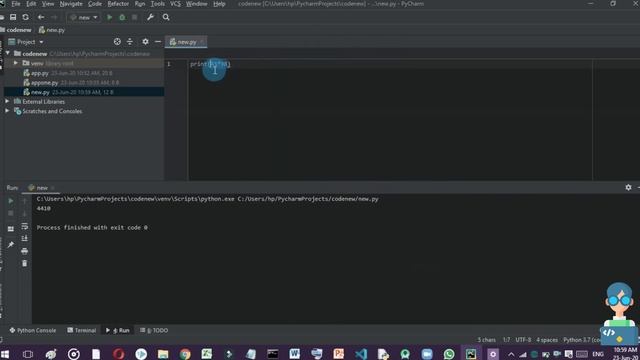Expand Scratches and Consoles node
This screenshot has width=640, height=360.
[x=7, y=111]
